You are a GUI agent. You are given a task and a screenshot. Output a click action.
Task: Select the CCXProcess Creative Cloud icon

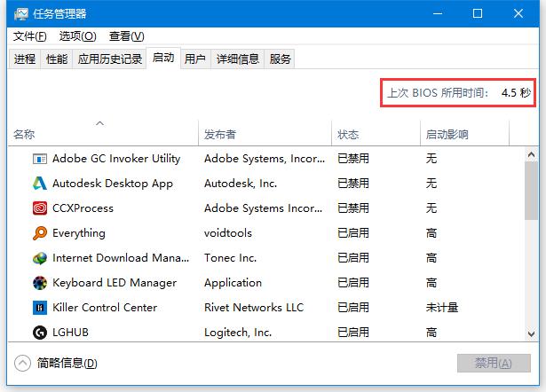tap(39, 208)
